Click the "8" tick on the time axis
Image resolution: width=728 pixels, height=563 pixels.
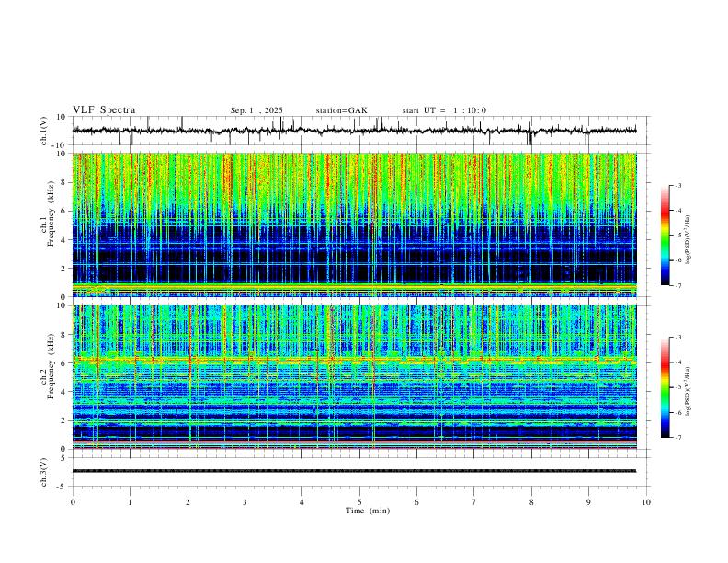point(531,502)
